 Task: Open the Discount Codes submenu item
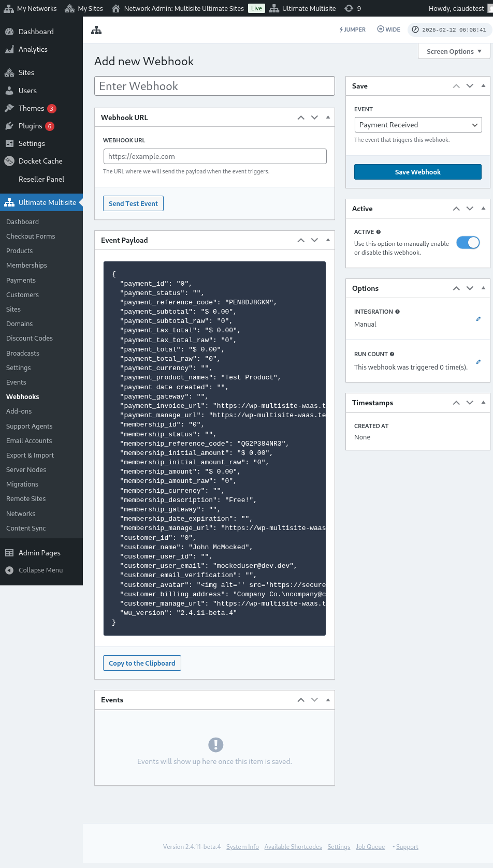pyautogui.click(x=30, y=338)
